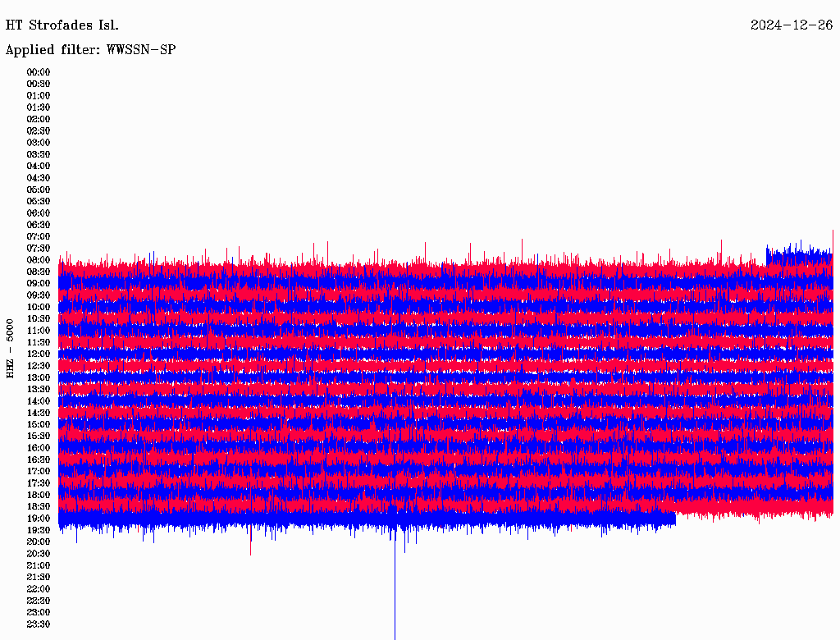
Task: Click the '14:30' time label
Action: [x=39, y=414]
